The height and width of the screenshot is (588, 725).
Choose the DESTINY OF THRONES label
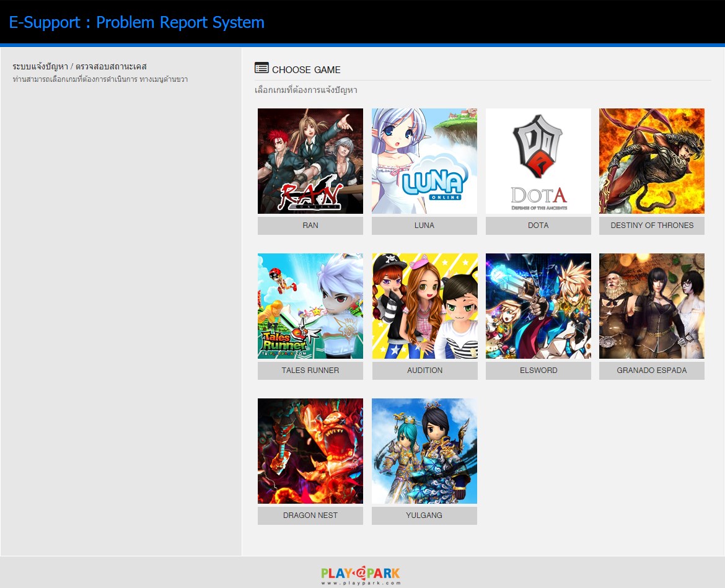pyautogui.click(x=652, y=226)
